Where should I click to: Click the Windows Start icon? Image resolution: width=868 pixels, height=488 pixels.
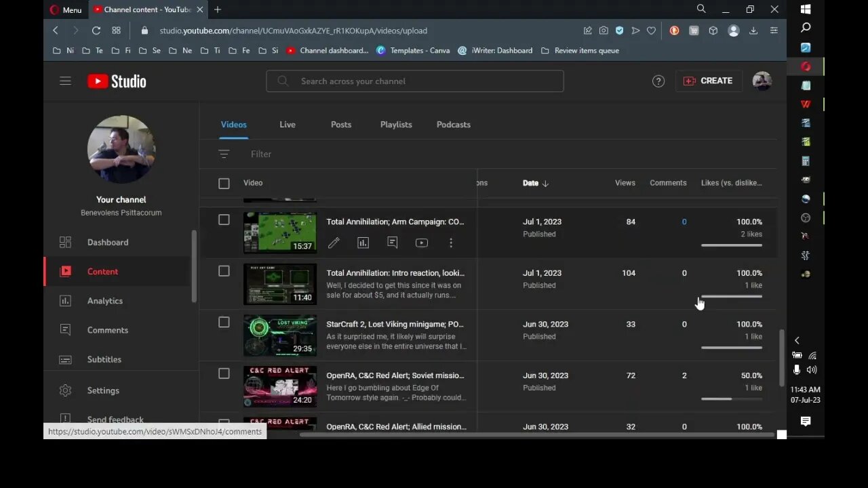[x=806, y=9]
